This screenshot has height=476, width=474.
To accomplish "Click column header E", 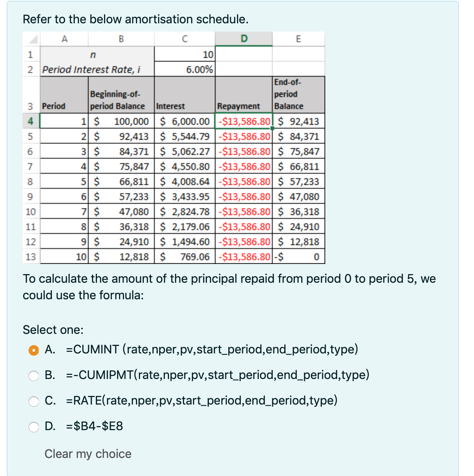I will coord(299,38).
